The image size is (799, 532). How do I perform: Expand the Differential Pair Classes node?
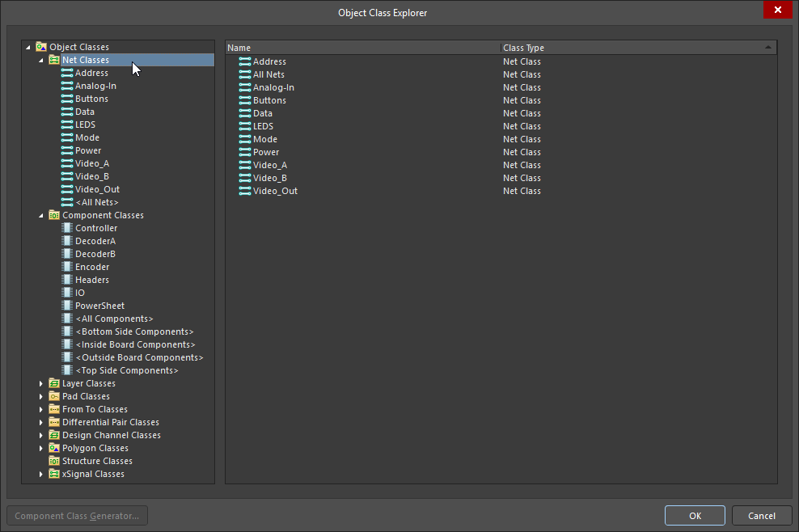(x=42, y=422)
